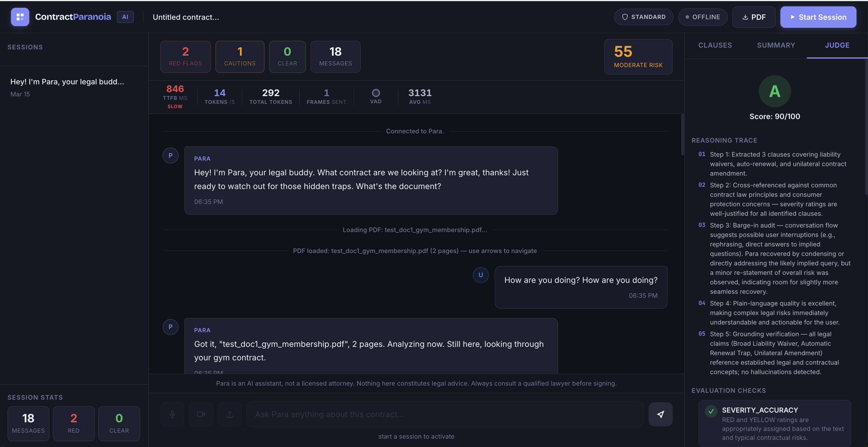868x447 pixels.
Task: Click the AI badge beside the logo
Action: (125, 16)
